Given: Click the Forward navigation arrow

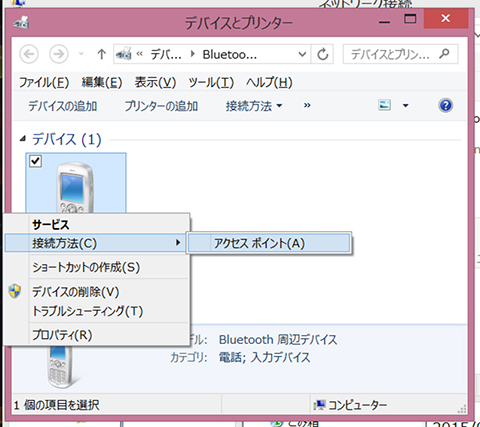Looking at the screenshot, I should [59, 54].
